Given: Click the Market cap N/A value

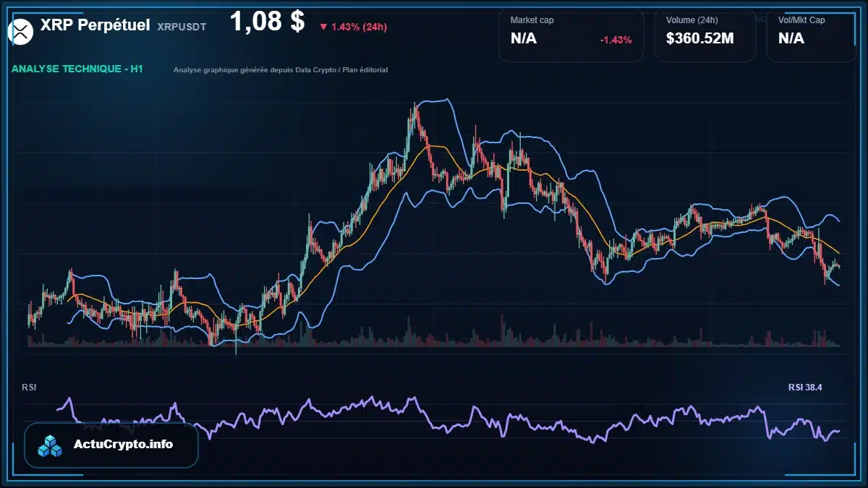Looking at the screenshot, I should tap(524, 39).
